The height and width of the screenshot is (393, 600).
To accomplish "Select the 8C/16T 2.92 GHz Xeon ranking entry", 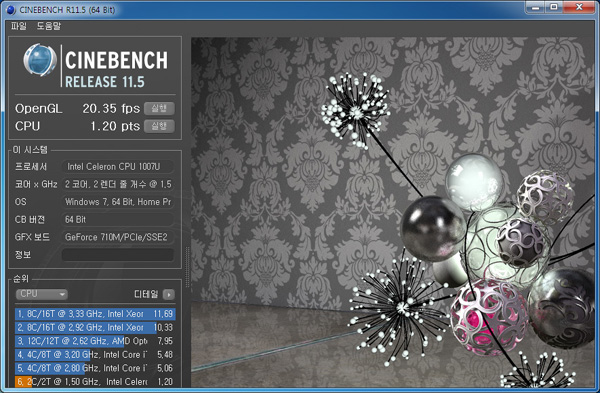I will coord(95,328).
